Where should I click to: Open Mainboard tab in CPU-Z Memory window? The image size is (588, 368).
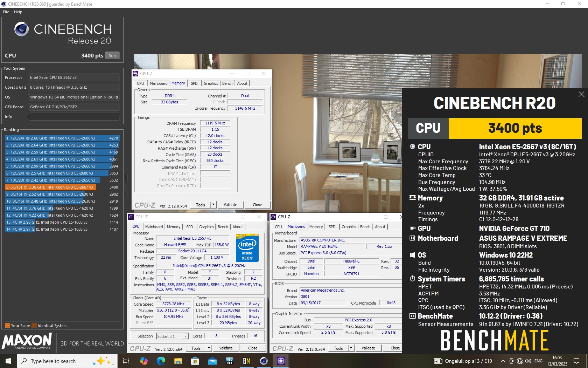(x=159, y=83)
